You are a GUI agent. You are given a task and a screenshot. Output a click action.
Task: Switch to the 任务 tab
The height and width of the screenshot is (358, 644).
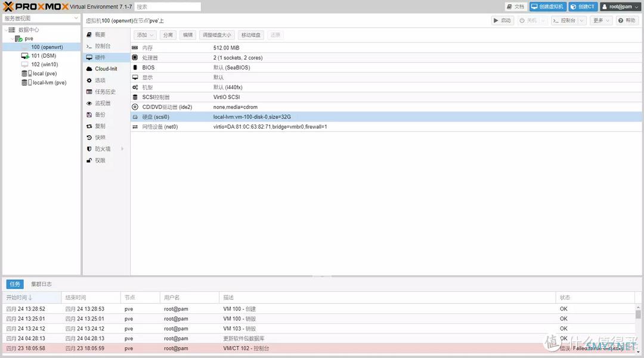pyautogui.click(x=15, y=284)
